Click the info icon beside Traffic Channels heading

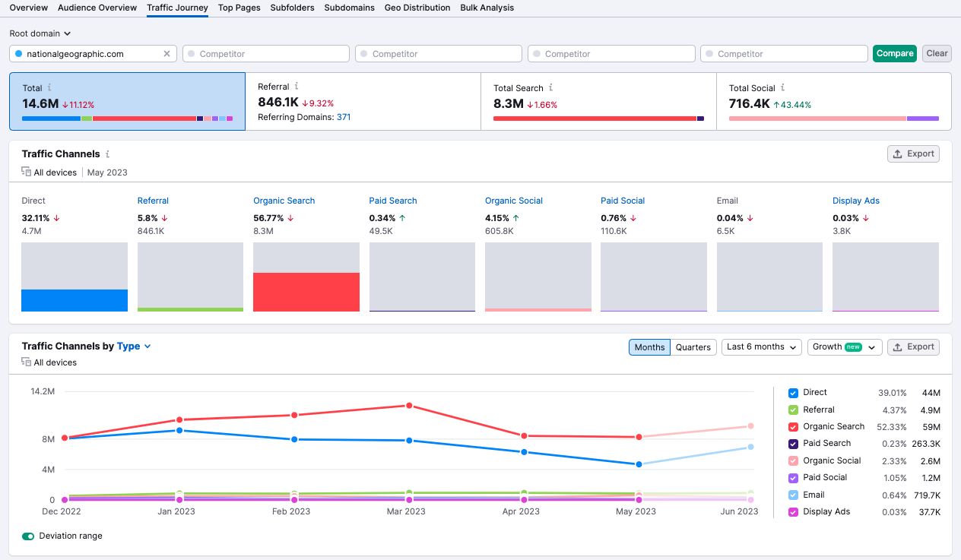click(106, 153)
